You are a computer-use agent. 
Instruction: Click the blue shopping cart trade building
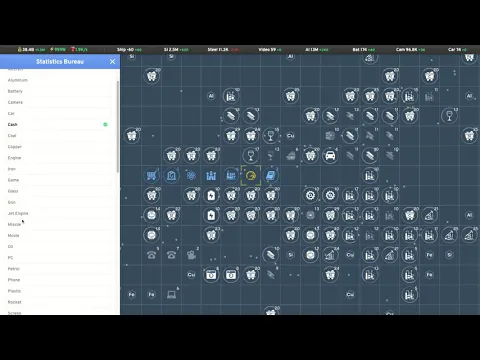pos(152,175)
